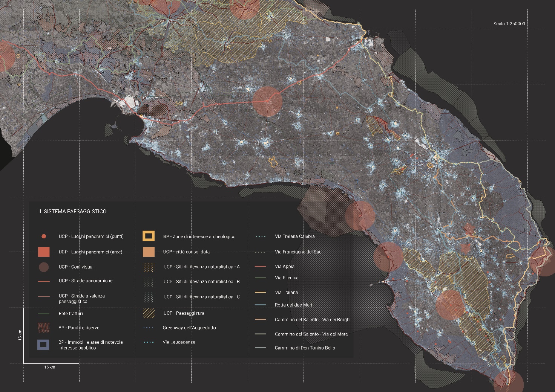This screenshot has width=555, height=392.
Task: Click the yellow square icon for Zone di interesse archeologico
Action: [x=149, y=236]
